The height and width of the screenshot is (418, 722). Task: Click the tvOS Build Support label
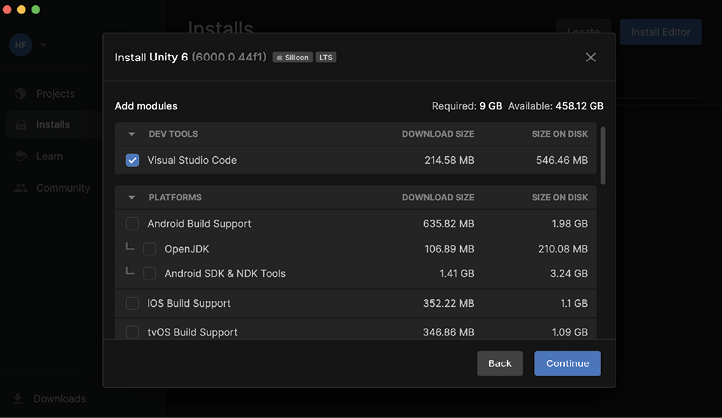[x=192, y=332]
